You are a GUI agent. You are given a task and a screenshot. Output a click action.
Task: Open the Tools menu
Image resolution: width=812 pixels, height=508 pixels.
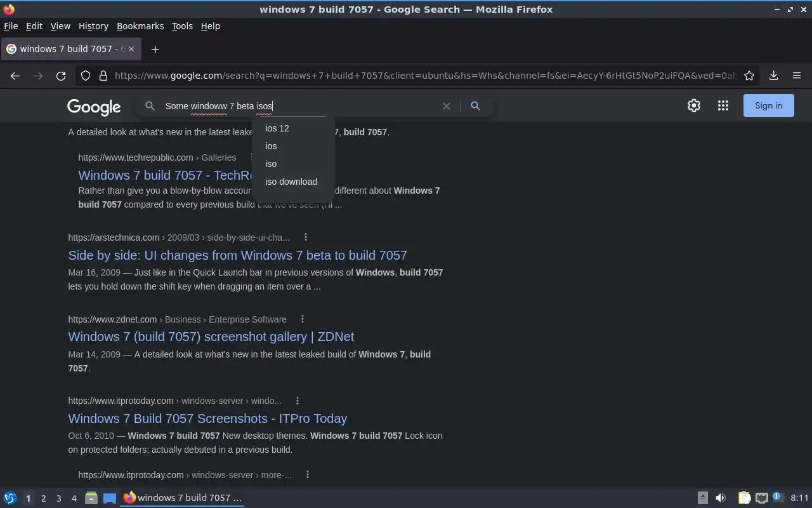coord(182,26)
